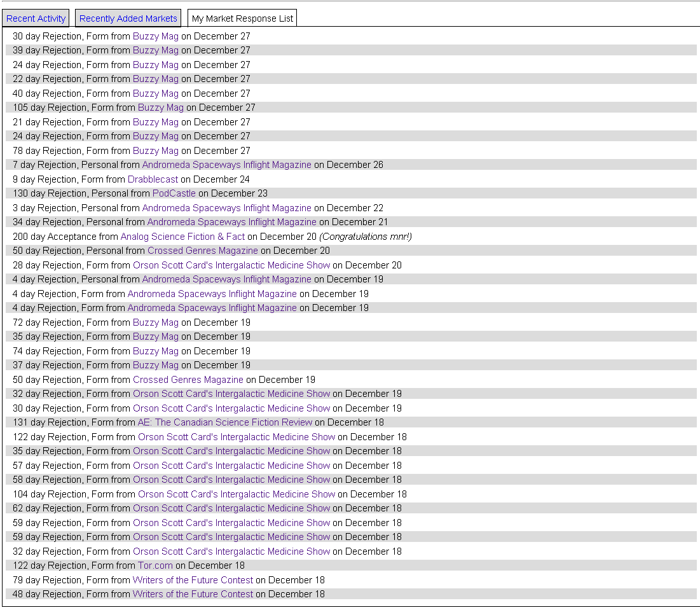
Task: Click Andromeda Spaceways in the 4 day Personal rejection
Action: coord(227,279)
